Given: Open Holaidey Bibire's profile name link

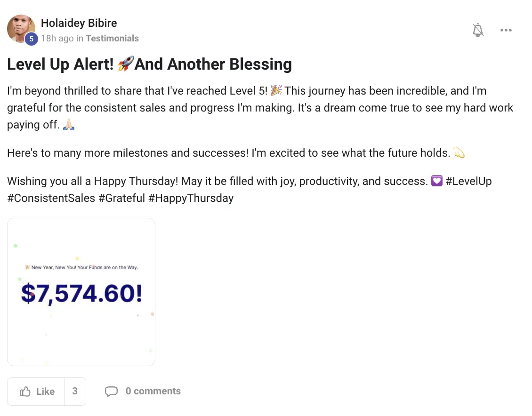Looking at the screenshot, I should tap(79, 23).
